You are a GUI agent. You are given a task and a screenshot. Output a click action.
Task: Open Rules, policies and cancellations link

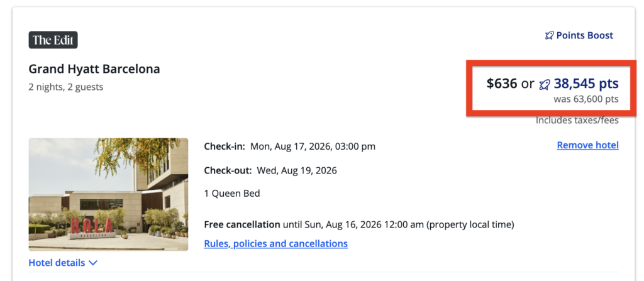275,243
